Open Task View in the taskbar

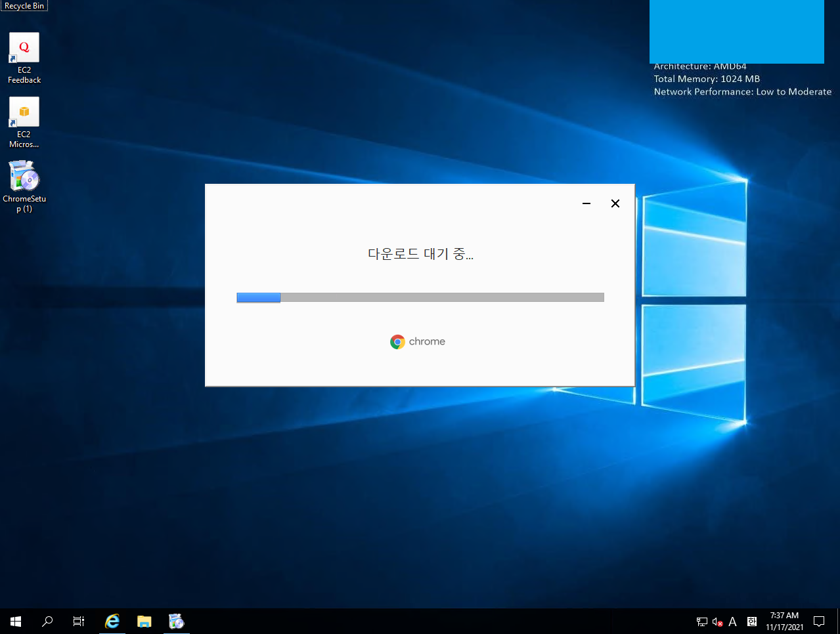pyautogui.click(x=79, y=621)
